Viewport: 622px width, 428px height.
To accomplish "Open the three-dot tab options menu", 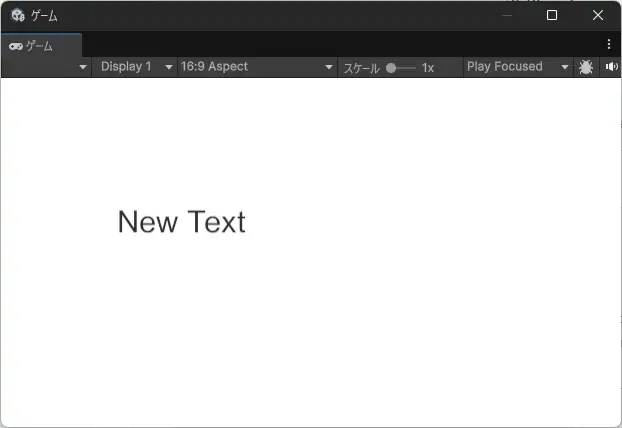I will click(x=609, y=44).
